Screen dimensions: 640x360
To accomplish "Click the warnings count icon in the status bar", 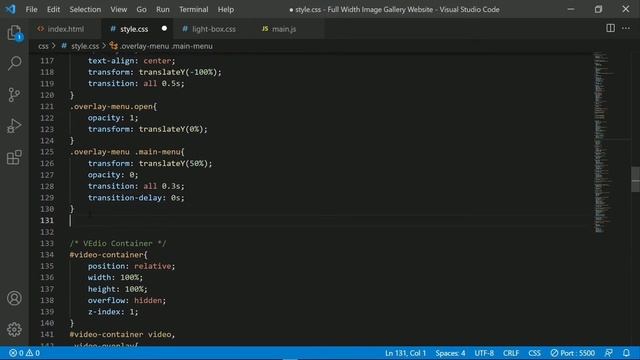I will coord(29,353).
